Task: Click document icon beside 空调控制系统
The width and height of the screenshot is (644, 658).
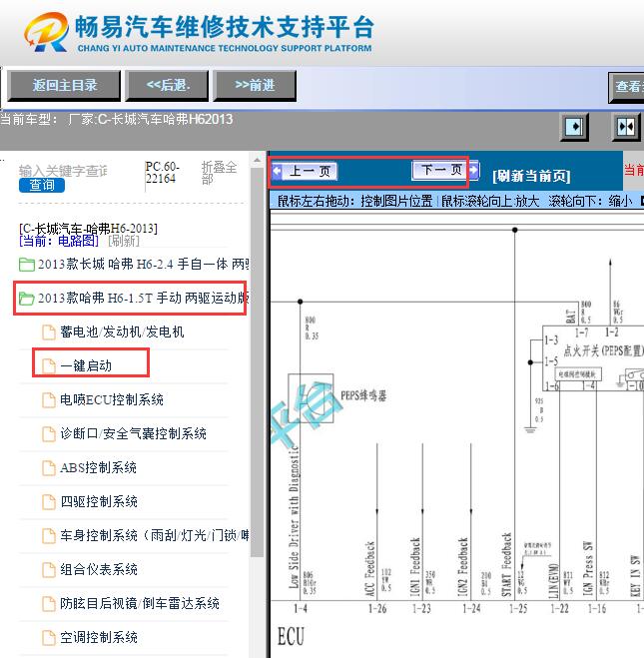Action: point(49,638)
